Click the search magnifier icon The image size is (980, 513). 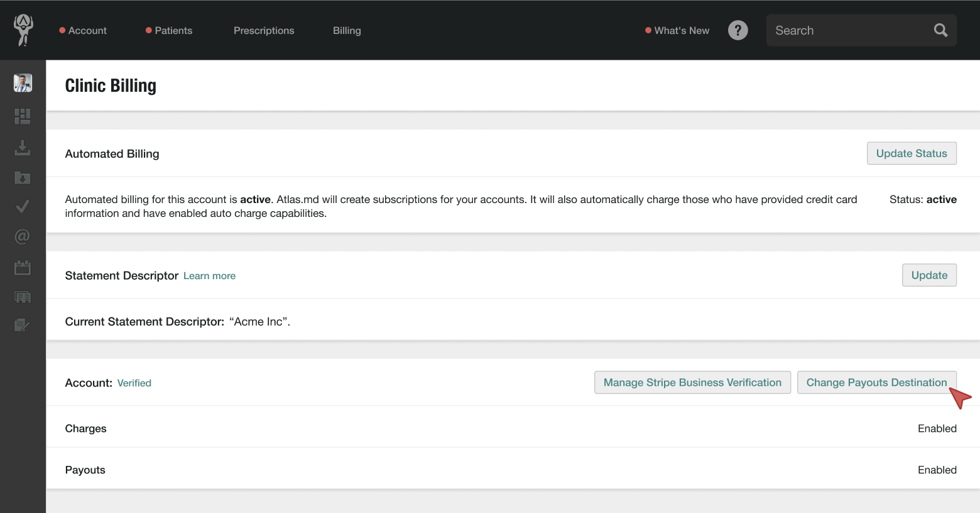[x=940, y=30]
